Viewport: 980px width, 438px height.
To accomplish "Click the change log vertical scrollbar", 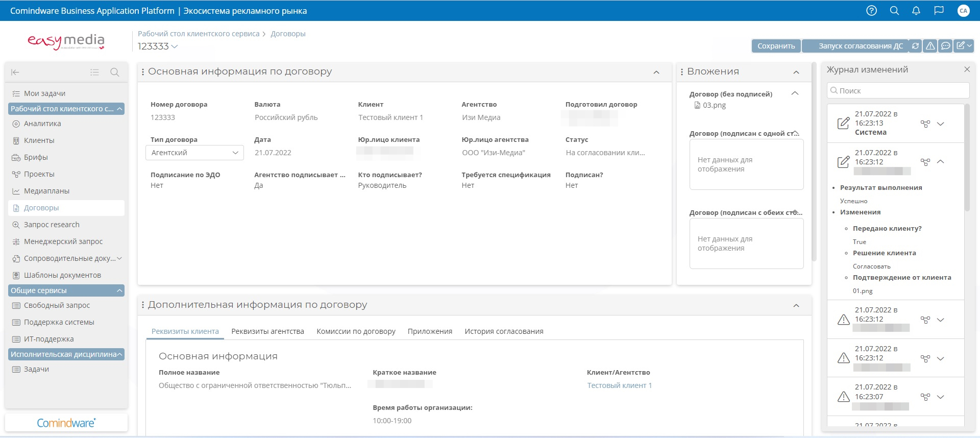I will coord(967,157).
